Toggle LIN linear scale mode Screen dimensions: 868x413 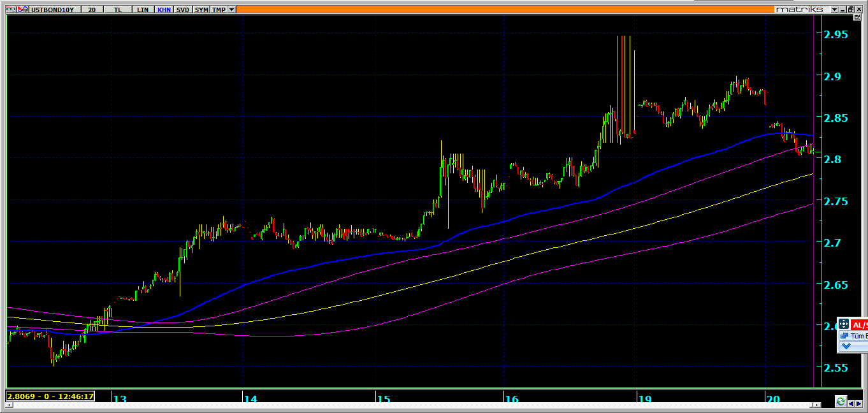pyautogui.click(x=142, y=10)
